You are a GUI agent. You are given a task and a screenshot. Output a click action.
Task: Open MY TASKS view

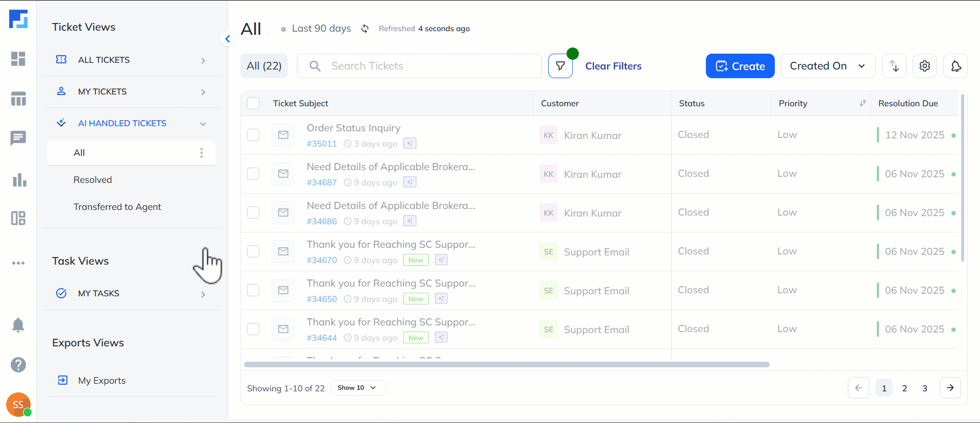(99, 293)
